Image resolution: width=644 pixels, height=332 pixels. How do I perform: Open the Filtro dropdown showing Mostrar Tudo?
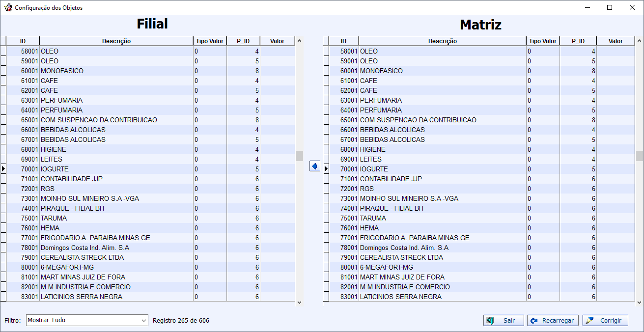(x=87, y=320)
